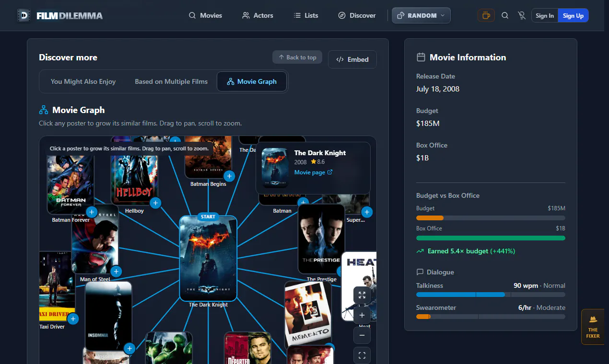The image size is (609, 364).
Task: Click the Taxi Driver poster
Action: pos(57,286)
